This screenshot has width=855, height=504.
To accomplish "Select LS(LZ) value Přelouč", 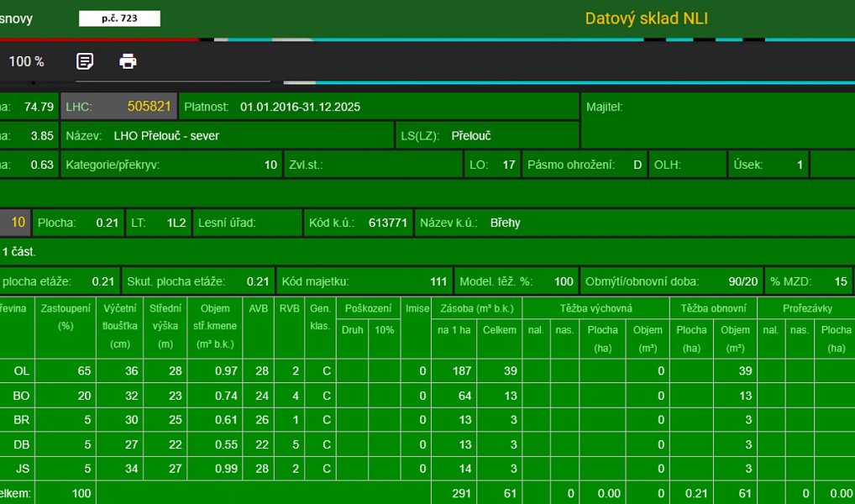I will [471, 136].
